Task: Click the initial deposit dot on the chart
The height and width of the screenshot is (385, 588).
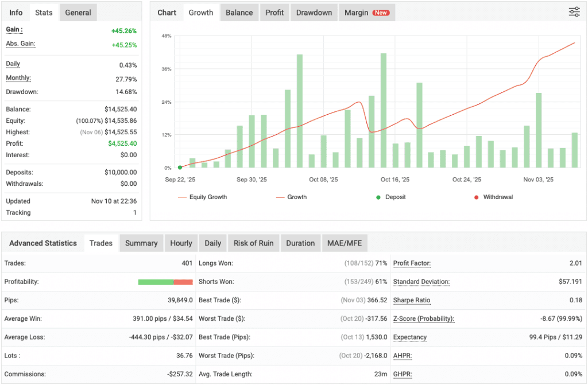Action: coord(180,167)
